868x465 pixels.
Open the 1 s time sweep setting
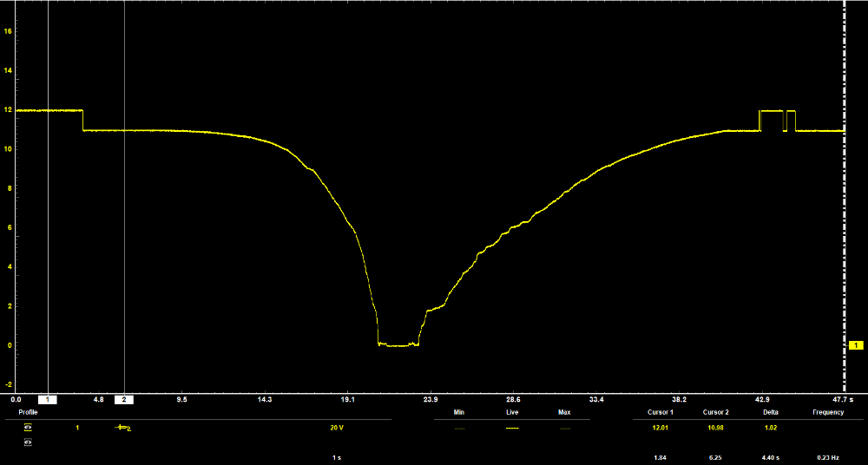(x=336, y=457)
